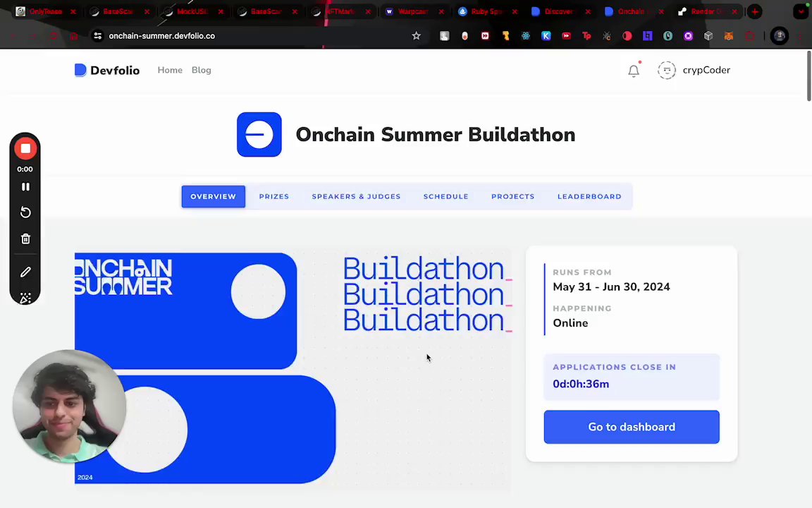The width and height of the screenshot is (812, 508).
Task: Click the Onchain Summer banner image
Action: point(293,368)
